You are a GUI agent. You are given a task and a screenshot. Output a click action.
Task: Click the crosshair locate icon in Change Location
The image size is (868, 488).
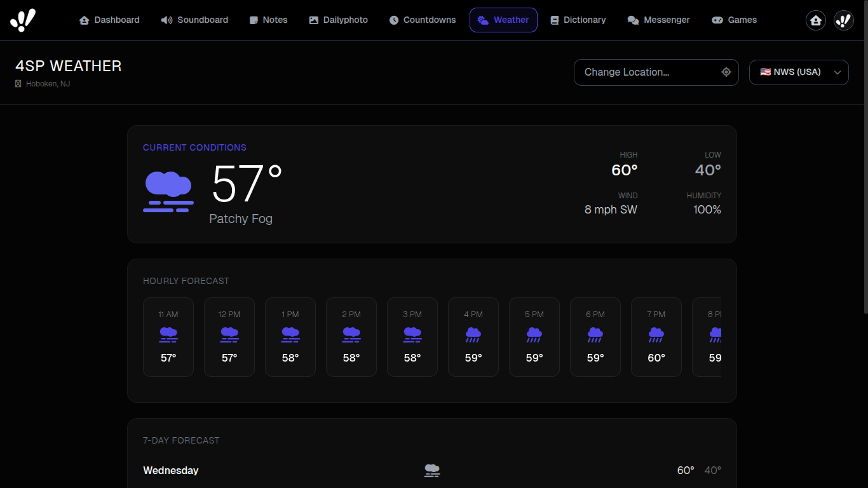726,72
